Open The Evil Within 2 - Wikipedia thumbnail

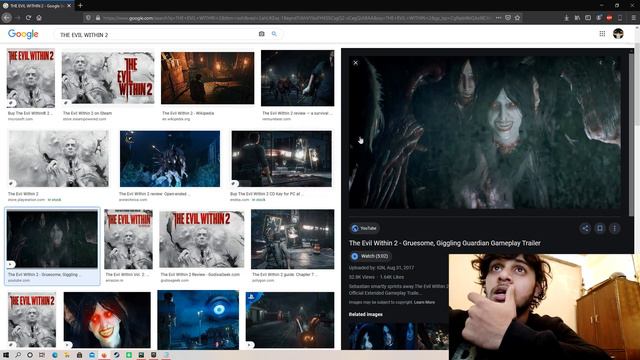pyautogui.click(x=207, y=78)
